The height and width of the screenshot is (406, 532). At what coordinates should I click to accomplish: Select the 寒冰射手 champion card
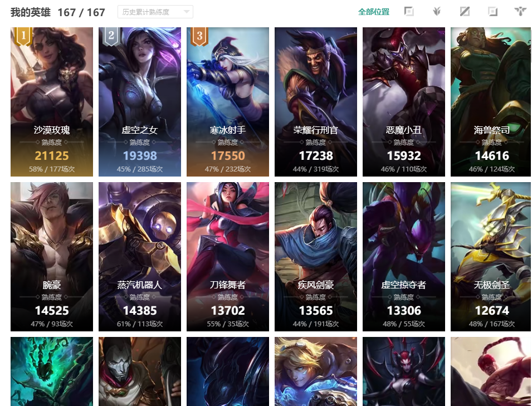pos(228,102)
